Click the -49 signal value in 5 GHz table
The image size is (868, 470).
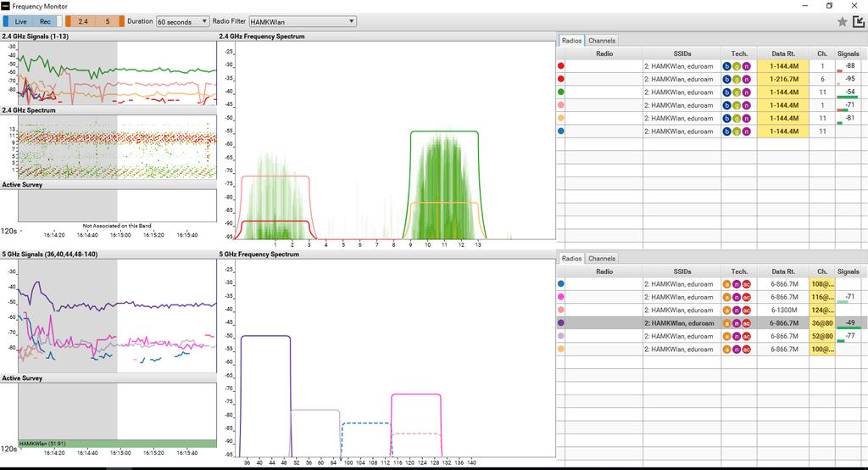849,323
